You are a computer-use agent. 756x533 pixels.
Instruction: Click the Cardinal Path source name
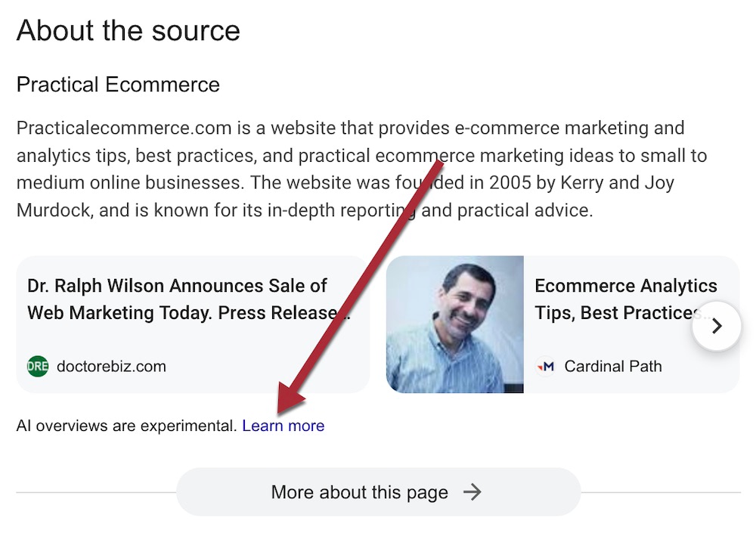[x=612, y=367]
